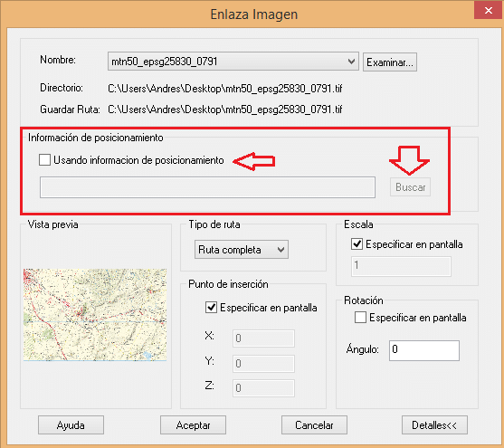Click the X coordinate field
The image size is (504, 448).
(x=263, y=338)
